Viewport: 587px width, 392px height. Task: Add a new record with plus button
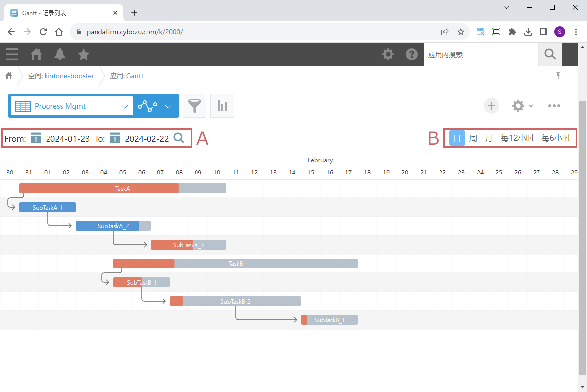[x=491, y=106]
